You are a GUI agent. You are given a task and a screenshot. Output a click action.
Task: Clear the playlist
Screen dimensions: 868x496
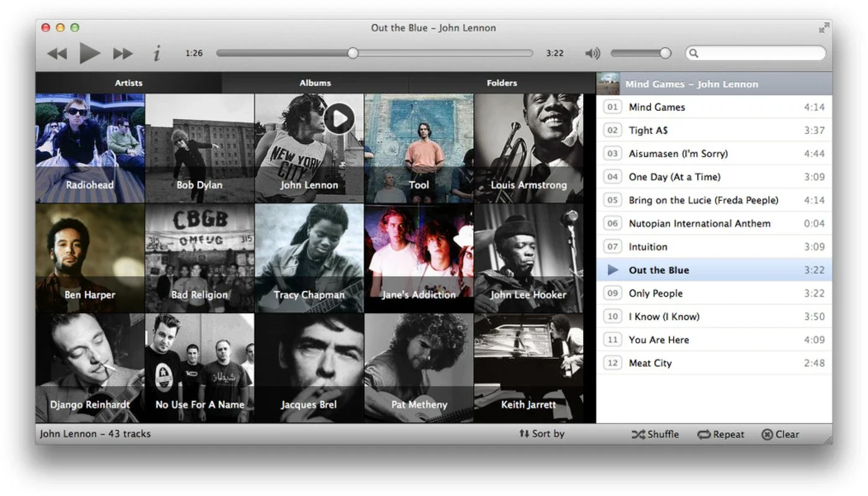tap(780, 434)
